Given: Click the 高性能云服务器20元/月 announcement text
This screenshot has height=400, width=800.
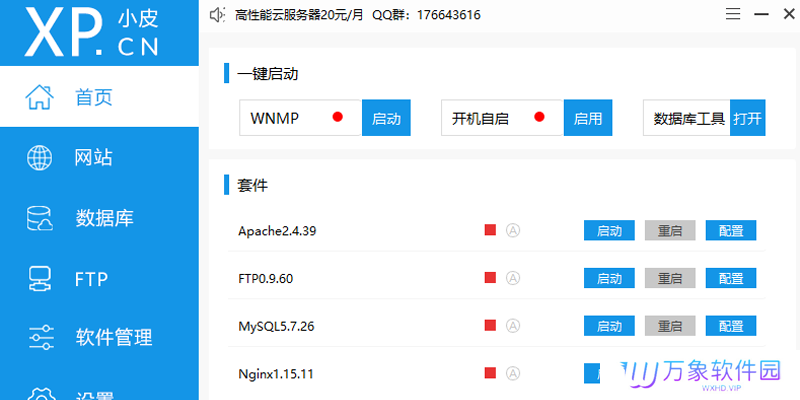Looking at the screenshot, I should pos(299,15).
